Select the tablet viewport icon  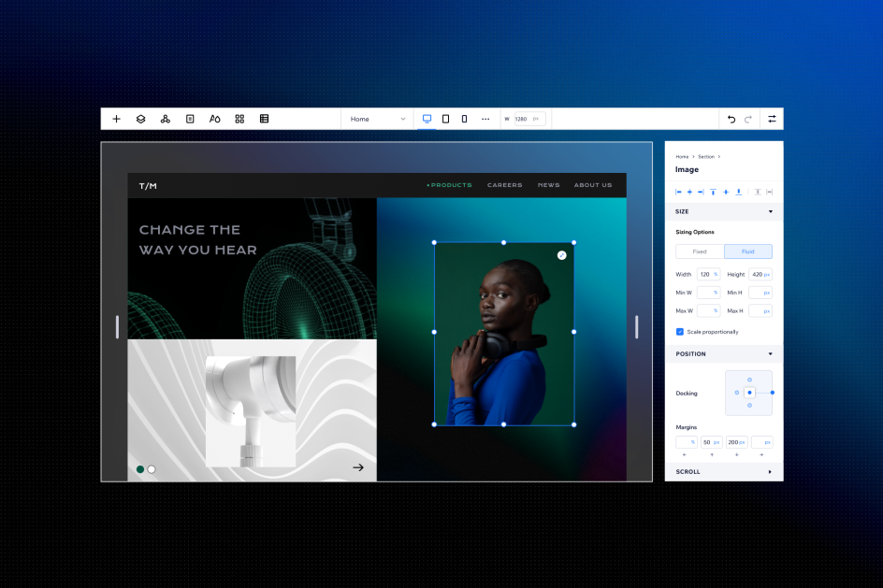[445, 119]
